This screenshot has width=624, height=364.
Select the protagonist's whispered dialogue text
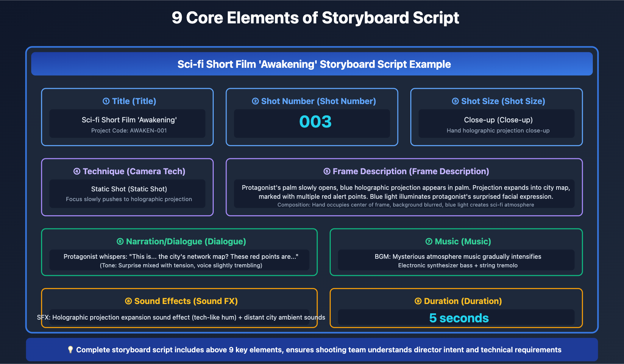(x=181, y=256)
